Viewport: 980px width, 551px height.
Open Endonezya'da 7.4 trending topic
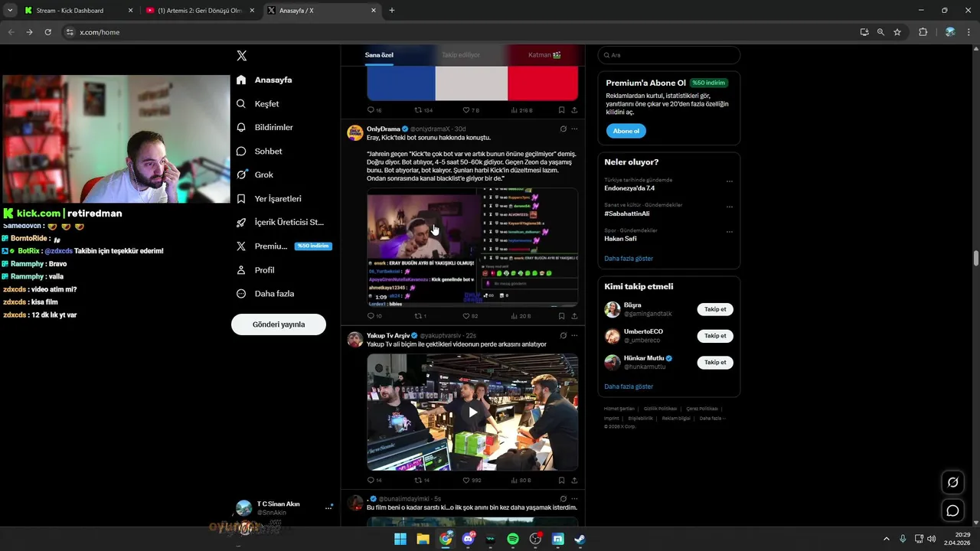point(629,187)
